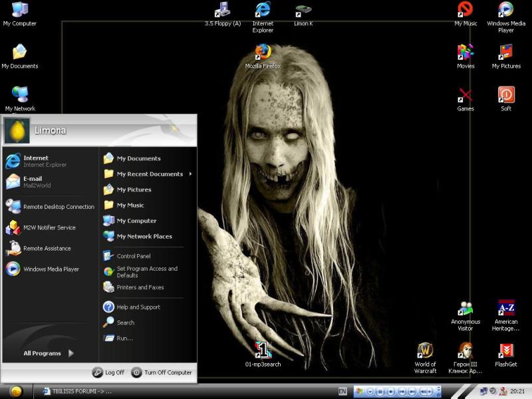Screen dimensions: 532x399
Task: Open My Computer from the Start menu
Action: point(148,221)
